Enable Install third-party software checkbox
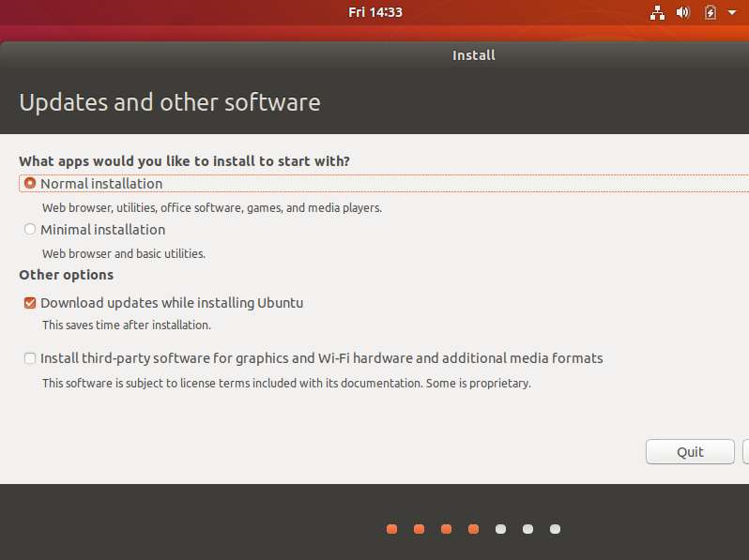749x560 pixels. pyautogui.click(x=31, y=358)
